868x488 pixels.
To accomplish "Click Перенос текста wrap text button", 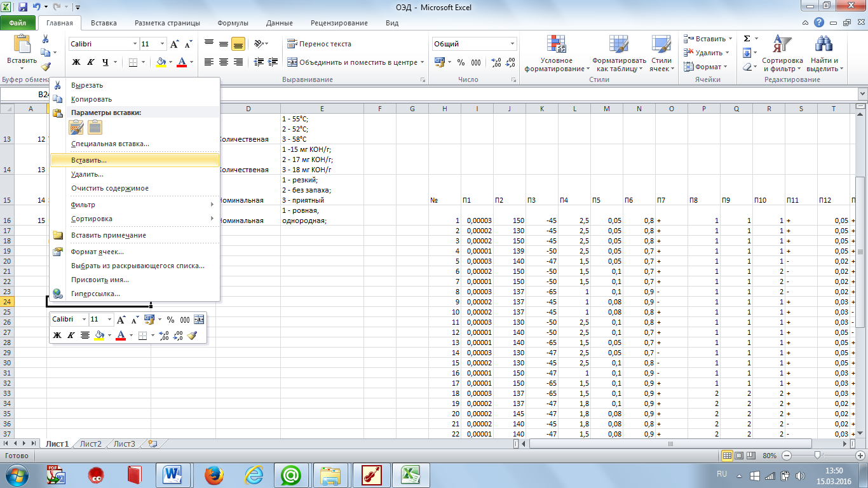I will pyautogui.click(x=319, y=44).
